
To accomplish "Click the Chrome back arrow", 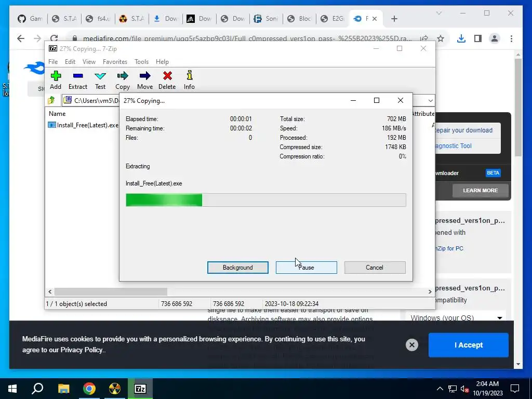I will (x=21, y=38).
